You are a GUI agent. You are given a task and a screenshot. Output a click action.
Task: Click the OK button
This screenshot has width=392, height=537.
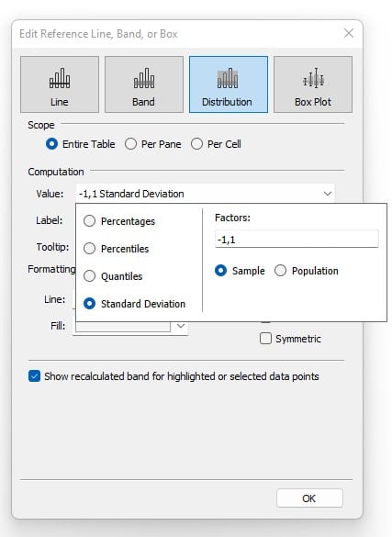click(309, 498)
